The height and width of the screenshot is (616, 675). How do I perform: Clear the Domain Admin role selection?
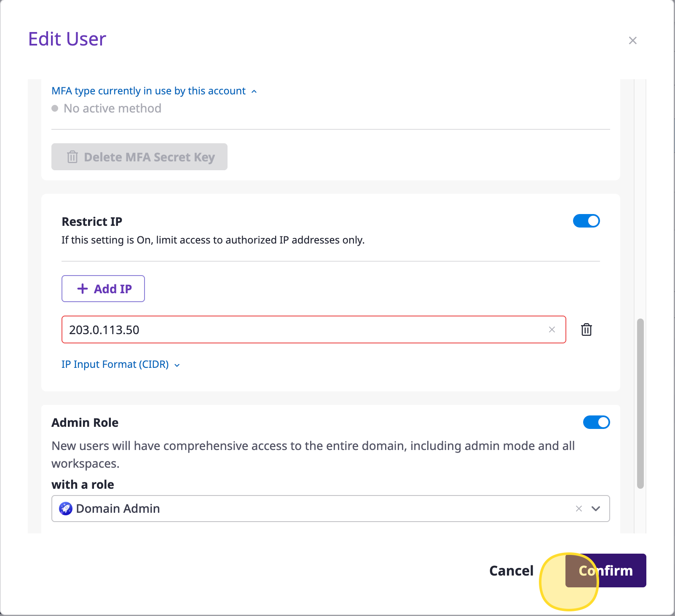[579, 509]
